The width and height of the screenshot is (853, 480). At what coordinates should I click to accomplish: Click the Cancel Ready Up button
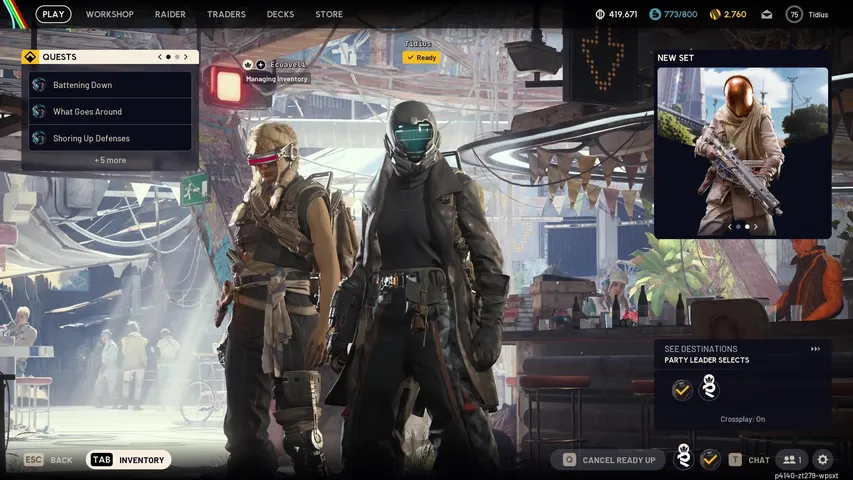click(x=608, y=460)
